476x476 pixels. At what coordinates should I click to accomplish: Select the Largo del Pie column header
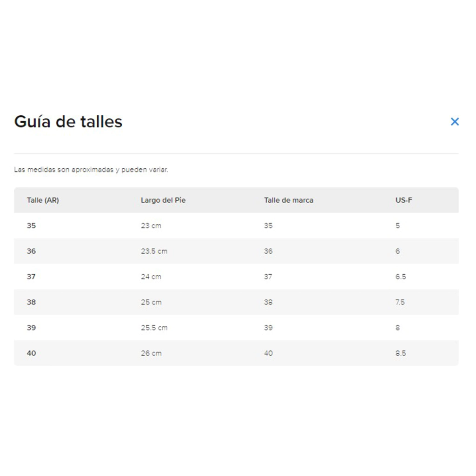pyautogui.click(x=163, y=200)
